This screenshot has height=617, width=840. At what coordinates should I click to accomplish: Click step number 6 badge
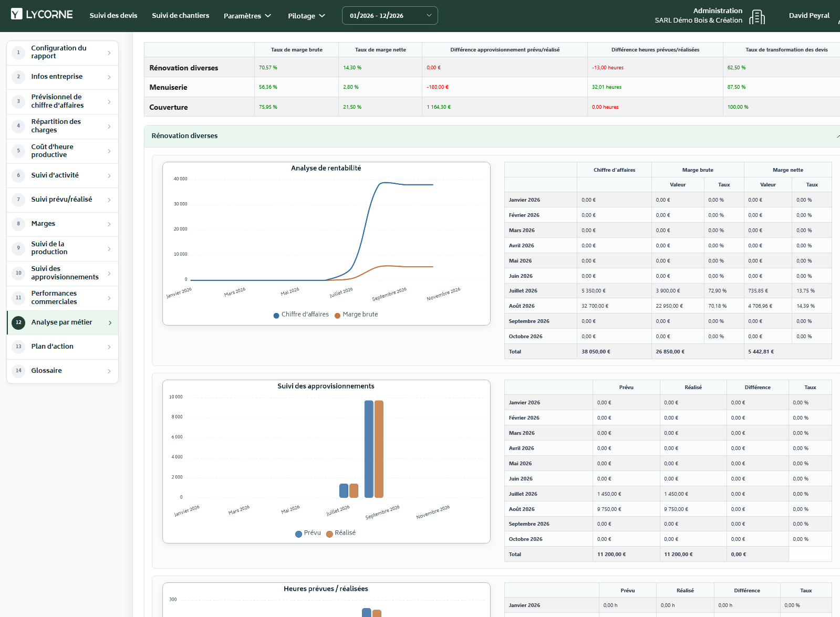[x=18, y=175]
